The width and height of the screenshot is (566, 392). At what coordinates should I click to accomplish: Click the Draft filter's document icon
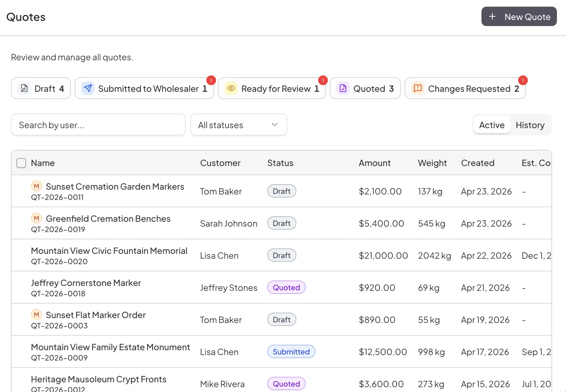click(x=24, y=88)
